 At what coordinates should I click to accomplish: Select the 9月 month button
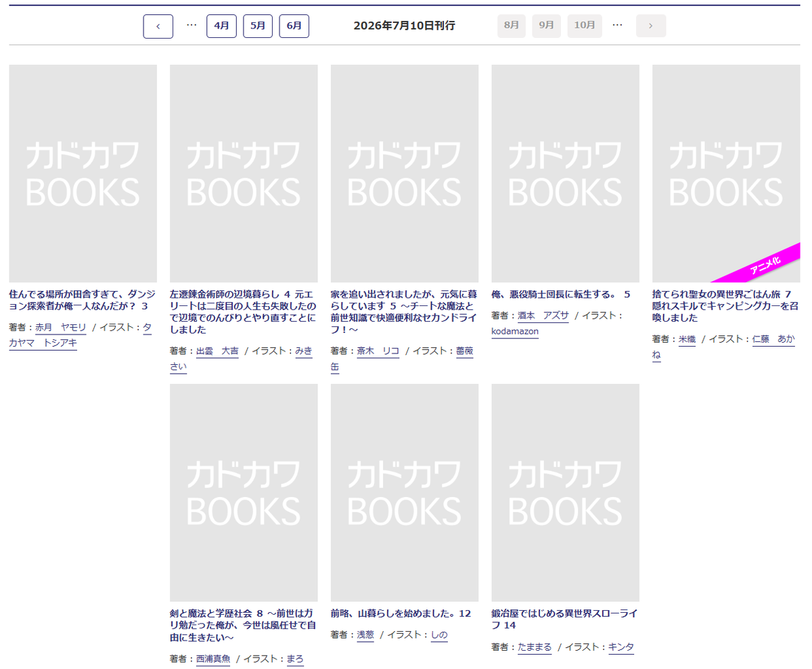tap(547, 26)
